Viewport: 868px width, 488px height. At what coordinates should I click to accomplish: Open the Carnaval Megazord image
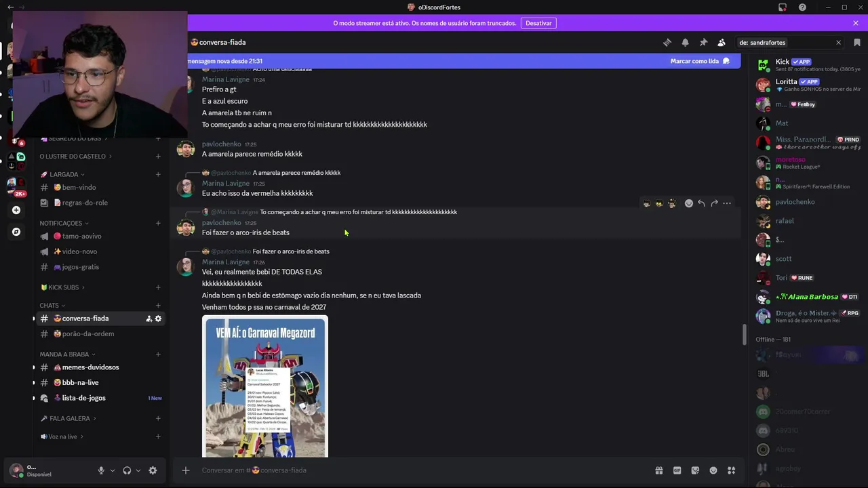tap(265, 386)
